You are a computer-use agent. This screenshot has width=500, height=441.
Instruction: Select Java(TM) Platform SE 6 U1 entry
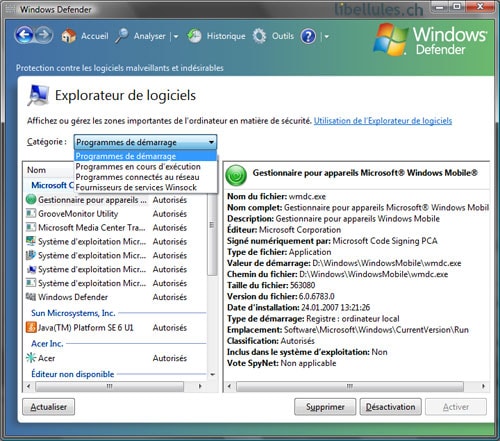115,328
